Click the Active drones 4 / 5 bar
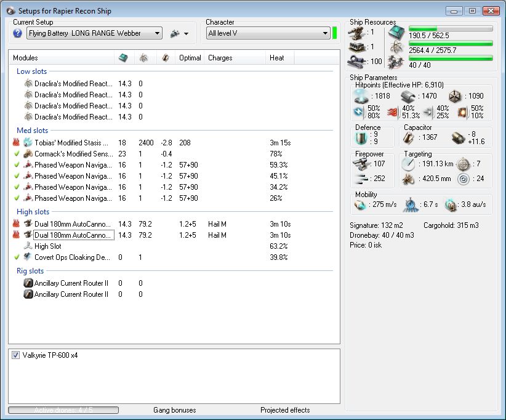 [x=63, y=410]
